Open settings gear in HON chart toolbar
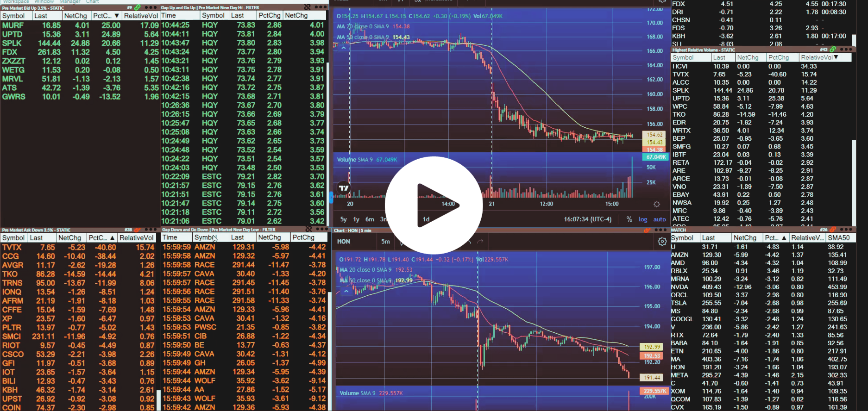 pos(662,241)
